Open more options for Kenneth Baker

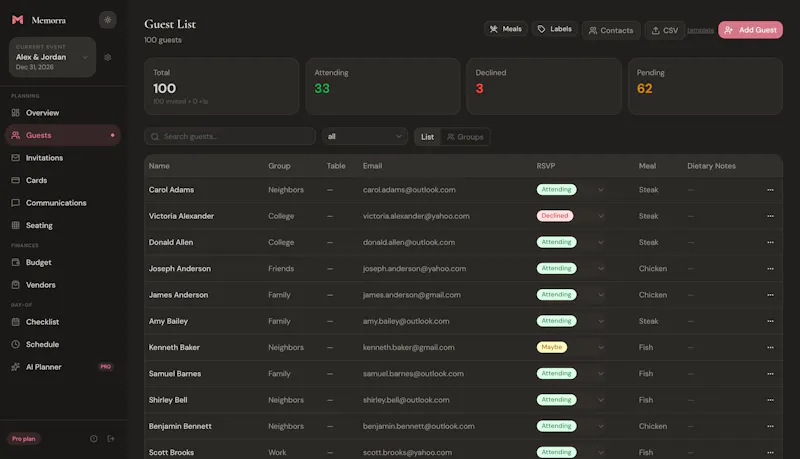pyautogui.click(x=770, y=347)
